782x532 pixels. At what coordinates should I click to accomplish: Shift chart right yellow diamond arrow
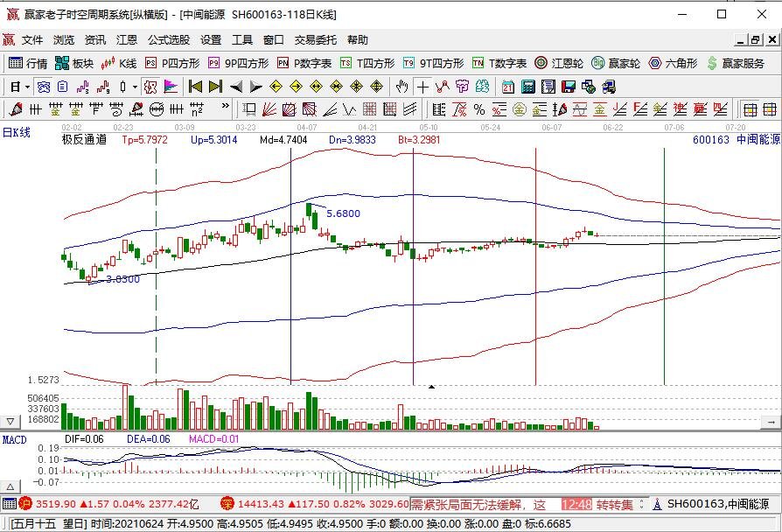297,87
